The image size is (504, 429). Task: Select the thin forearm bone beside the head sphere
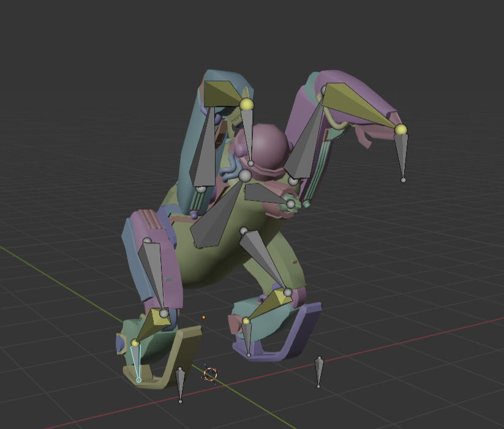pos(247,136)
